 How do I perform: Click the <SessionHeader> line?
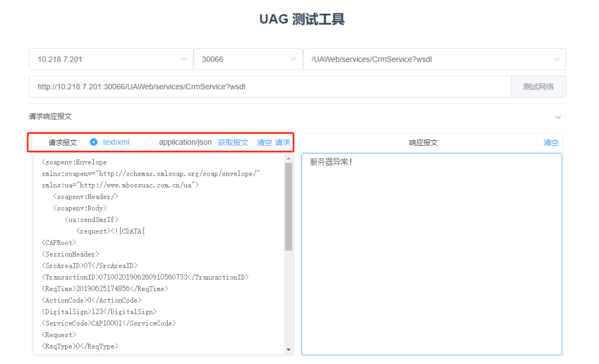click(70, 254)
